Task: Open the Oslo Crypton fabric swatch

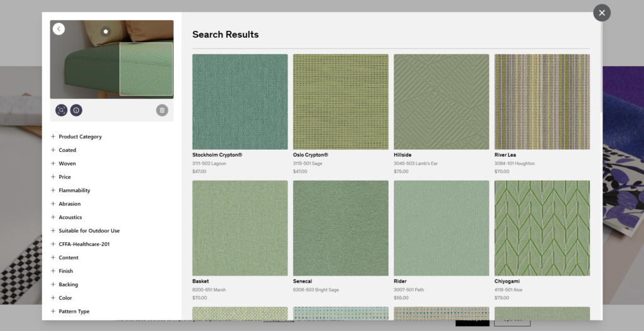Action: [x=340, y=101]
